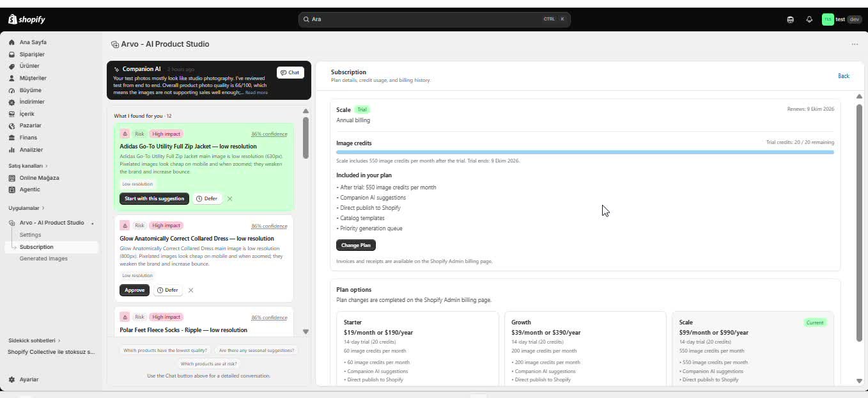Click the Change Plan button
The width and height of the screenshot is (868, 398).
coord(356,245)
